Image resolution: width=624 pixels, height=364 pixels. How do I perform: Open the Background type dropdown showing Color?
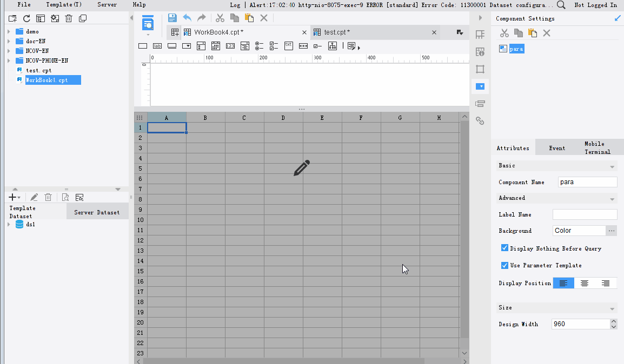(579, 231)
